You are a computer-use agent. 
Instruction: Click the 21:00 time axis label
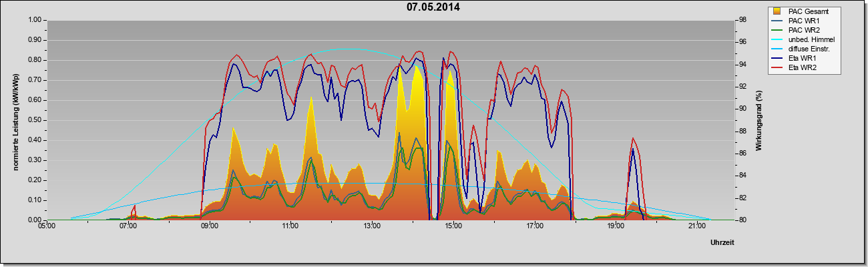[x=696, y=228]
